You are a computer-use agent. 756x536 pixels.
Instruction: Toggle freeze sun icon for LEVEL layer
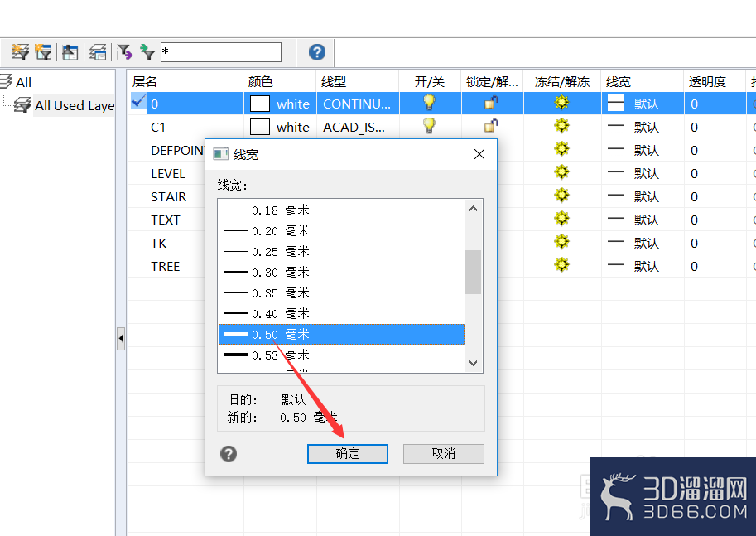coord(561,171)
